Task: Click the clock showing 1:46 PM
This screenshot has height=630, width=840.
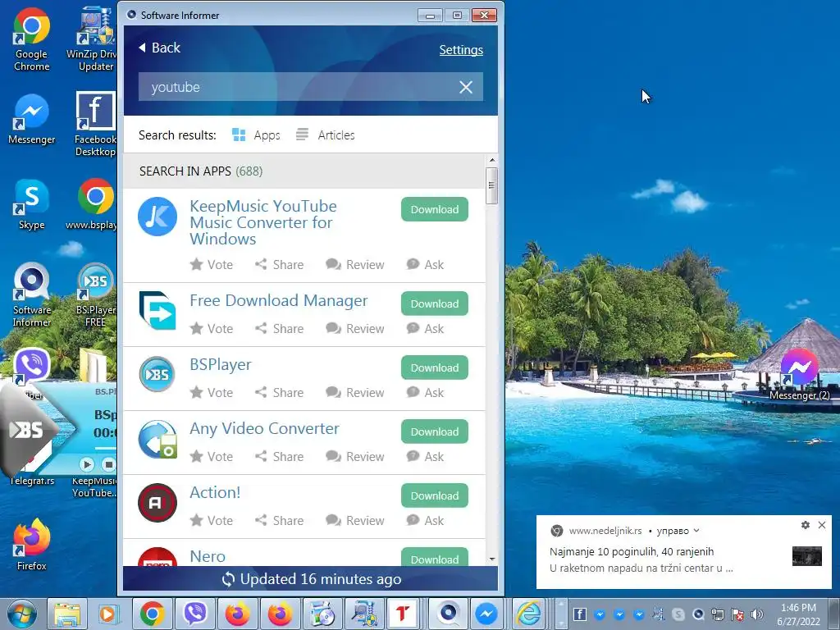Action: point(798,614)
